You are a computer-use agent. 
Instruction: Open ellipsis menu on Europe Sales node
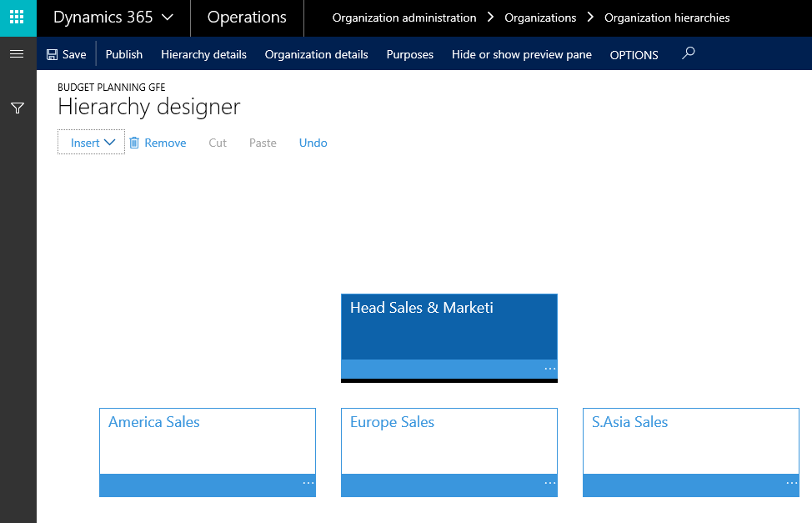click(x=549, y=483)
